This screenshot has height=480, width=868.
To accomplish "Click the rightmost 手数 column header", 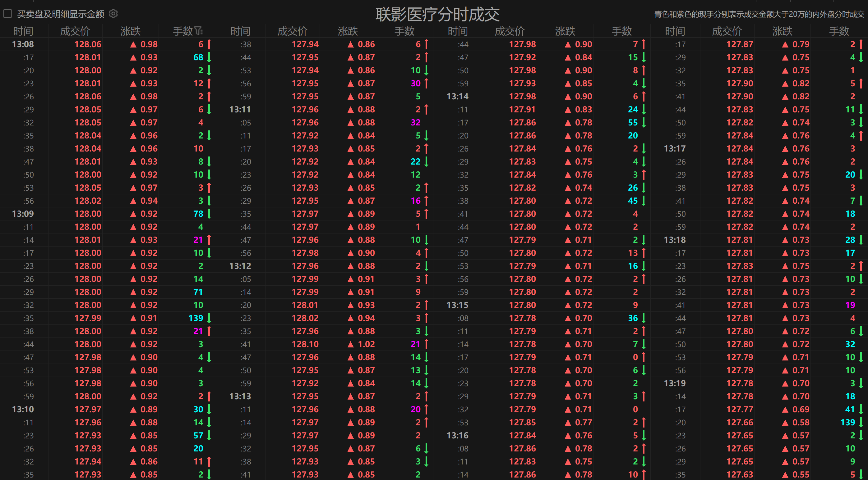I will 839,31.
